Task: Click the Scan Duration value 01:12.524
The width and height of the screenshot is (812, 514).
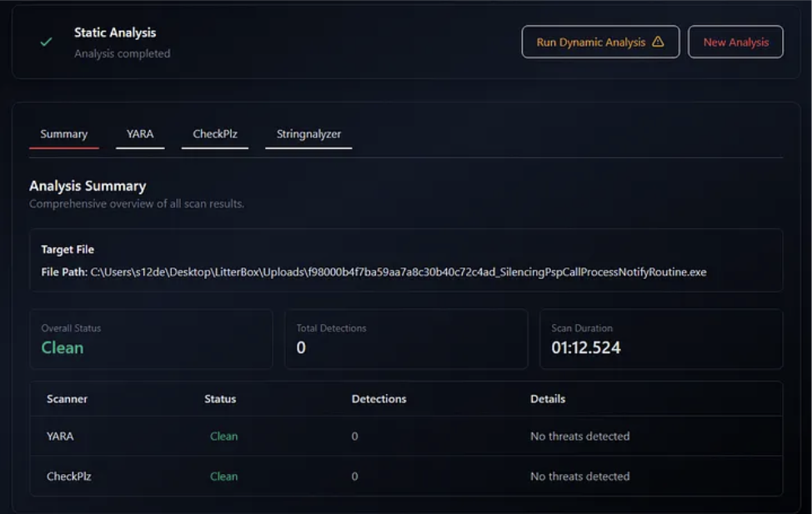Action: pyautogui.click(x=586, y=347)
